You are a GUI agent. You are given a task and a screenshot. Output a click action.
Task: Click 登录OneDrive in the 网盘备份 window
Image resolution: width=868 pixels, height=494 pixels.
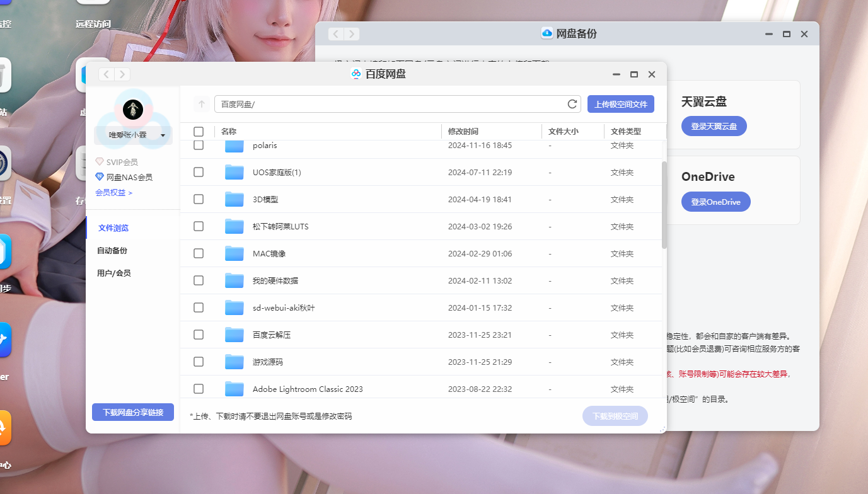(x=716, y=202)
